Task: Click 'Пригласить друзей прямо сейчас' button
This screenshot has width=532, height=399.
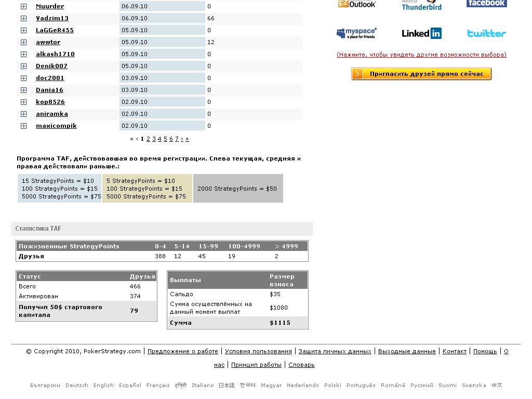Action: pyautogui.click(x=421, y=74)
